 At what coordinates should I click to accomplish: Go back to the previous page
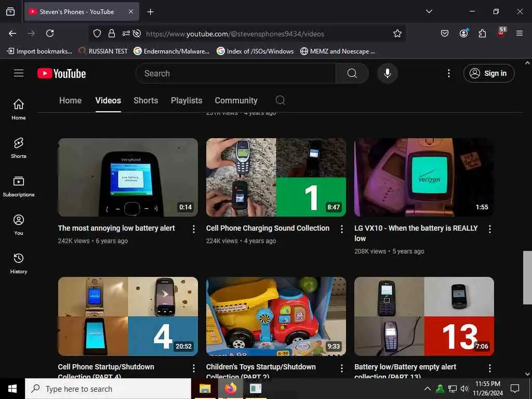[x=12, y=33]
